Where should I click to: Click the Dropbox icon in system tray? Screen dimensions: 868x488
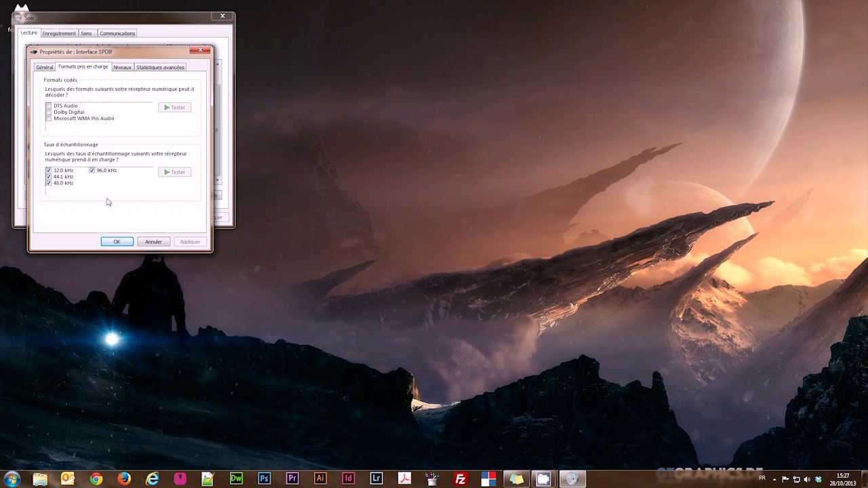pyautogui.click(x=818, y=480)
